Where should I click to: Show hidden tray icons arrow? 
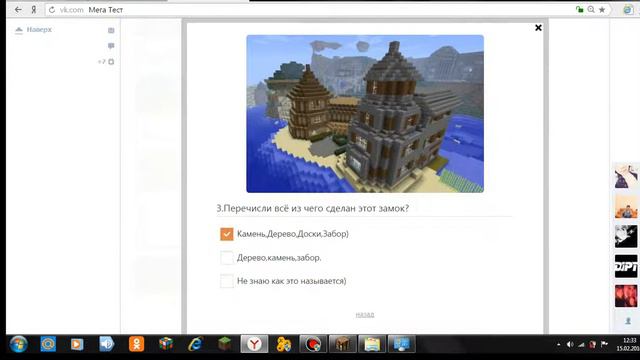559,345
